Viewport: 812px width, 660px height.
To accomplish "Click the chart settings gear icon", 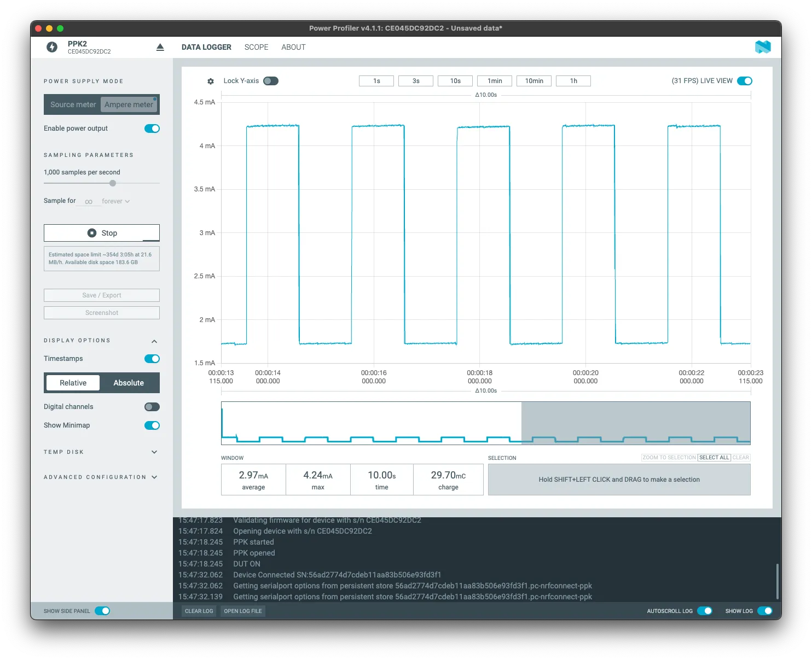I will pyautogui.click(x=211, y=81).
